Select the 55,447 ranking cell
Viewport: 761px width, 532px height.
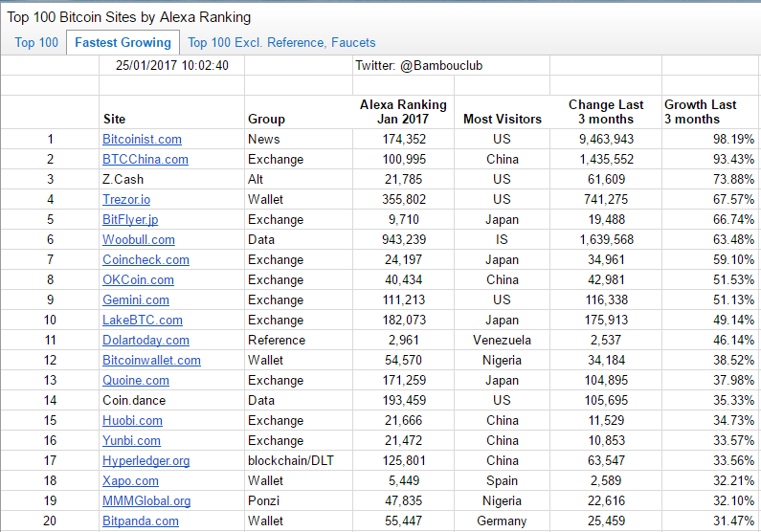coord(403,521)
